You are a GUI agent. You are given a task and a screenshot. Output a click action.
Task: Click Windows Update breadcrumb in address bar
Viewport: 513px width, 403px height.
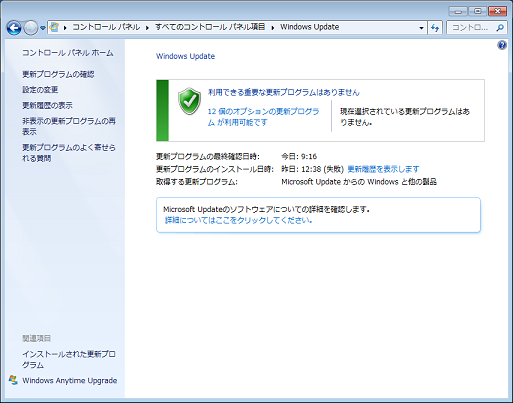click(309, 27)
